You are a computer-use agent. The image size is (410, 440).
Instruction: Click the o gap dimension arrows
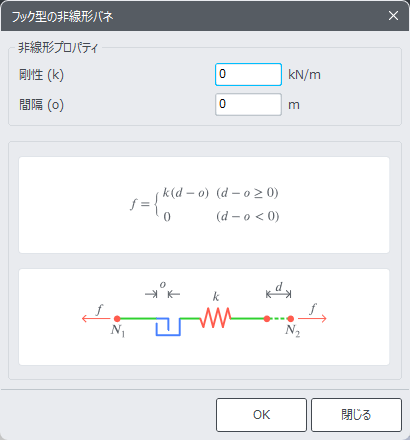coord(162,291)
